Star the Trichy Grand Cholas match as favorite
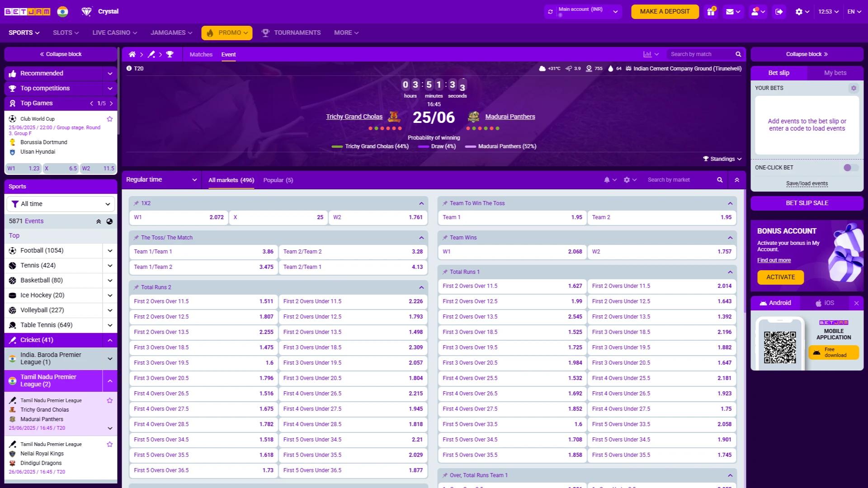This screenshot has width=868, height=488. [x=109, y=400]
